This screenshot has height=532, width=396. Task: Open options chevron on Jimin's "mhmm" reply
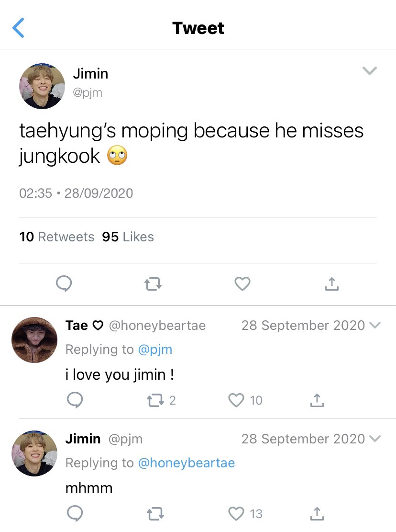375,438
